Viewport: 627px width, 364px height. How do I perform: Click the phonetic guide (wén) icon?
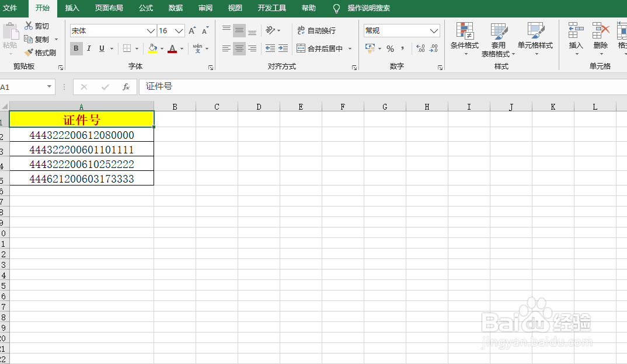click(197, 48)
